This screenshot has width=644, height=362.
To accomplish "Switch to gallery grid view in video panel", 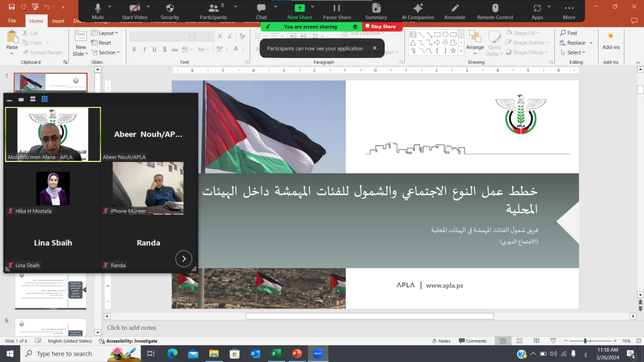I will point(44,99).
